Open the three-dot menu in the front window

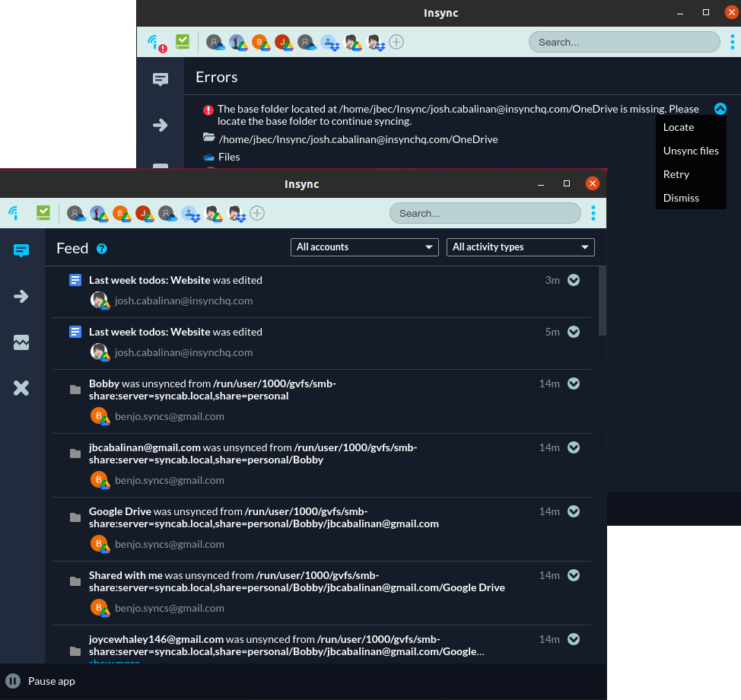pyautogui.click(x=593, y=213)
